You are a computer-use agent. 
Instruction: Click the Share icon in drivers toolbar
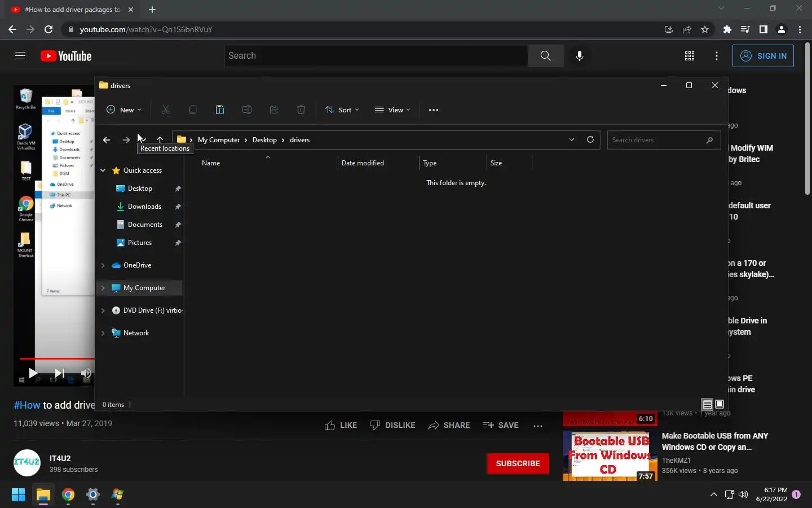(274, 110)
